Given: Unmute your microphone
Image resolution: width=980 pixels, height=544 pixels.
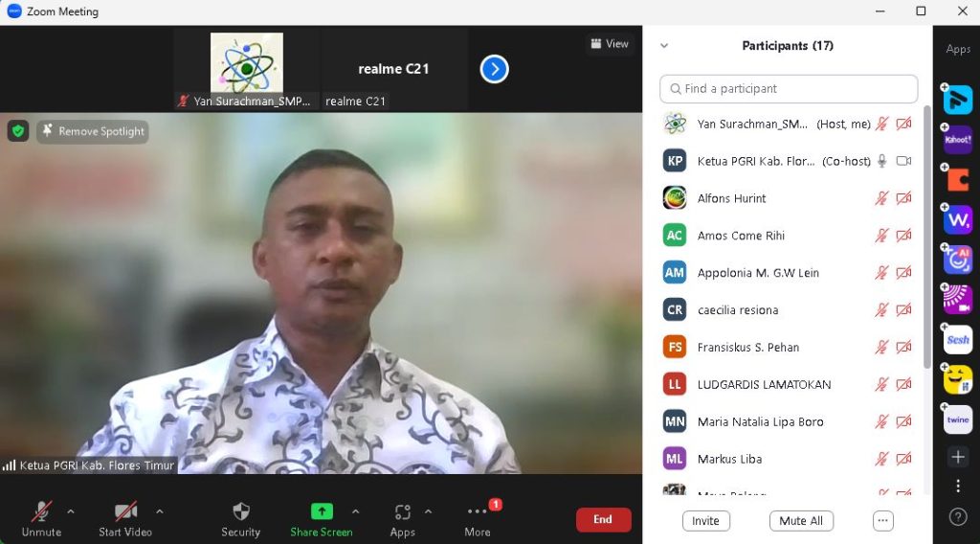Looking at the screenshot, I should point(41,518).
